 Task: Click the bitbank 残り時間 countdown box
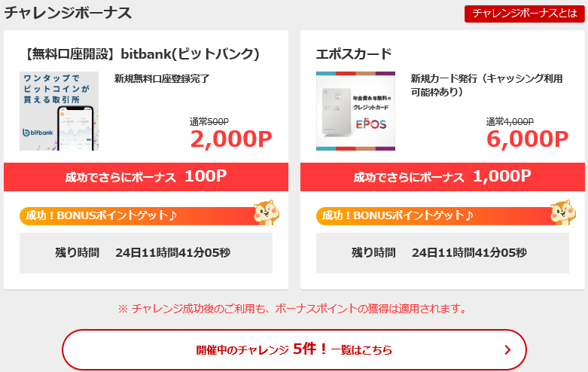[146, 253]
